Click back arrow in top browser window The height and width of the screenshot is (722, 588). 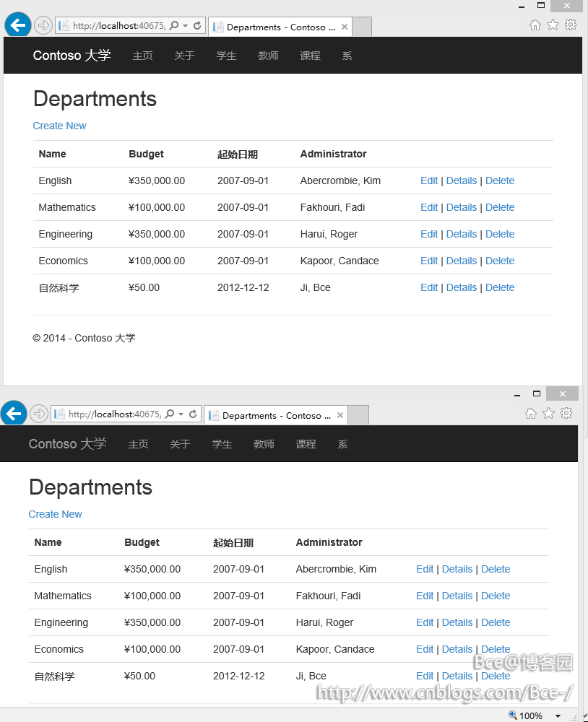coord(18,25)
